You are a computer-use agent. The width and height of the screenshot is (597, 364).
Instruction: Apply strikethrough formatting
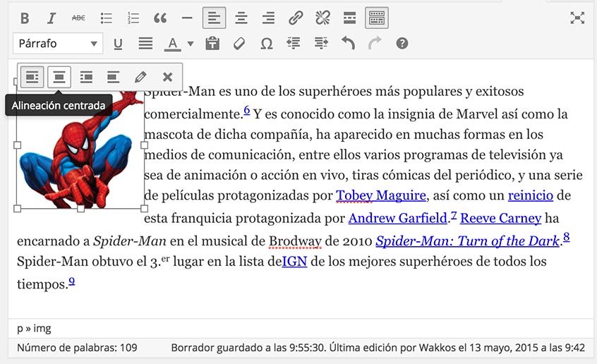click(x=78, y=18)
